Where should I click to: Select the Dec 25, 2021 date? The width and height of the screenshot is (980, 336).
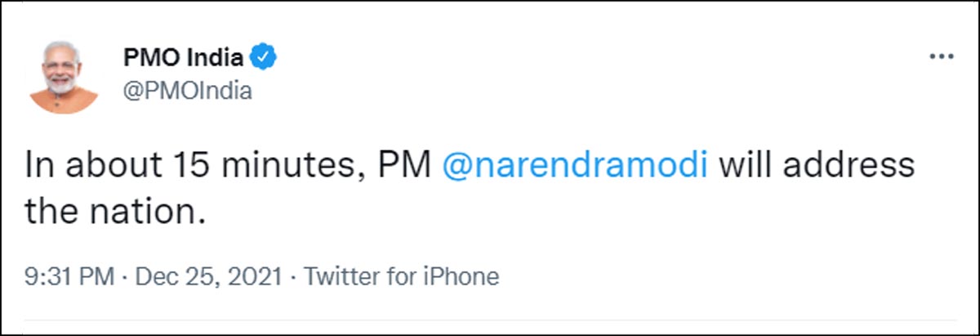pos(211,276)
